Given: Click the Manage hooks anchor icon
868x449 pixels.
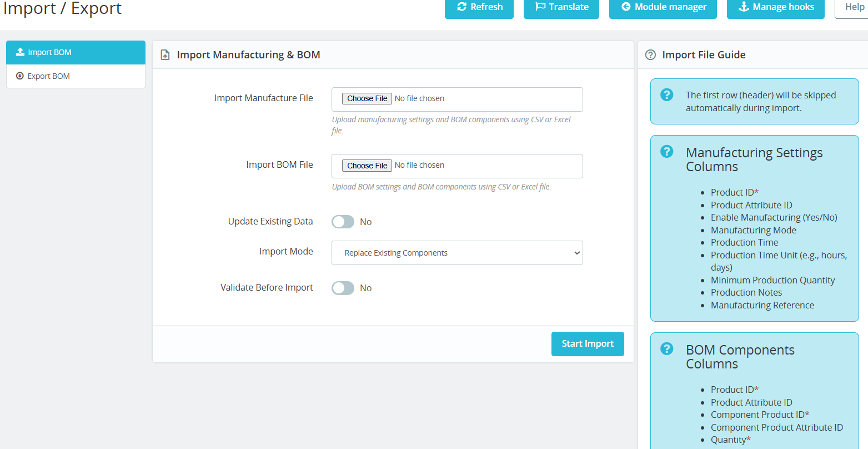Looking at the screenshot, I should 744,7.
